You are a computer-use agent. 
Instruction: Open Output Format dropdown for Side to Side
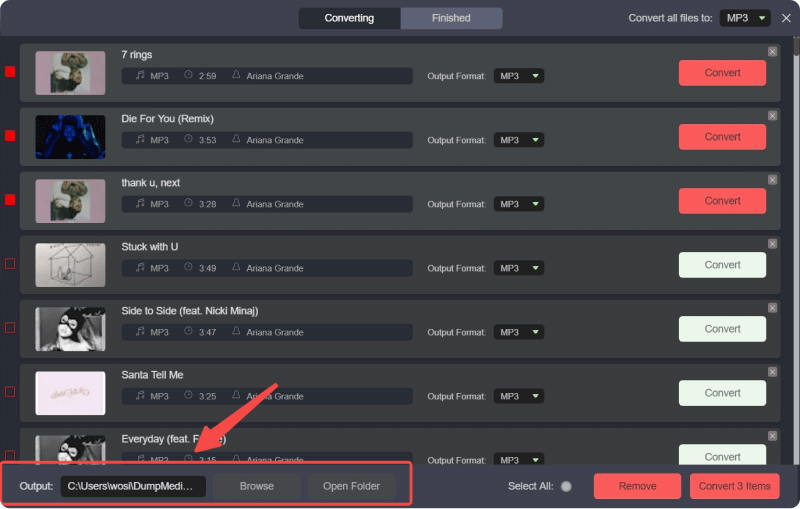coord(518,332)
